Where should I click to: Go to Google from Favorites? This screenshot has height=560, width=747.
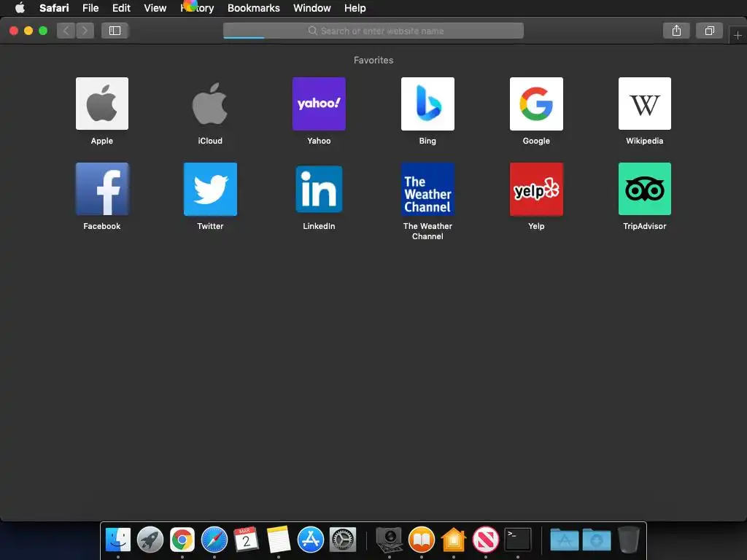[x=536, y=104]
